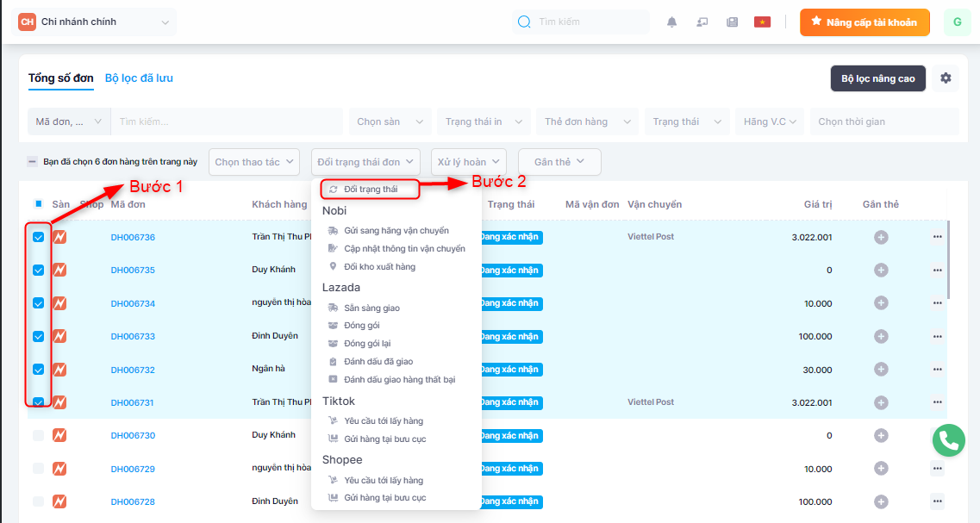The height and width of the screenshot is (523, 980).
Task: Open the settings gear next to advanced filter
Action: click(946, 78)
